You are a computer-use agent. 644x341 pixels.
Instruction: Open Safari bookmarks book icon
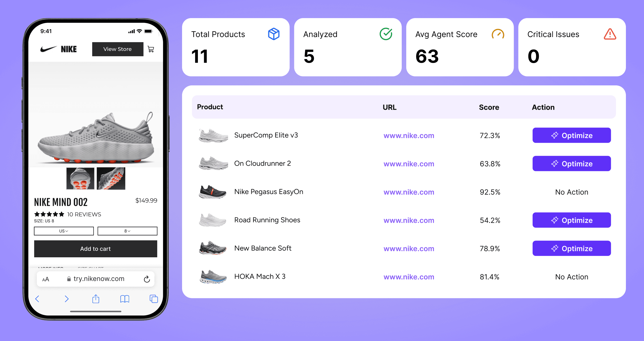coord(125,299)
